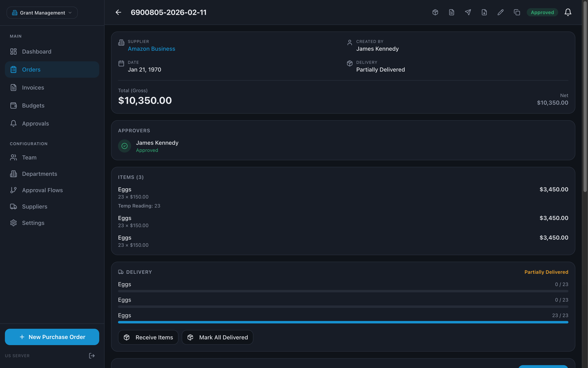The width and height of the screenshot is (588, 368).
Task: Click the ITEMS (3) heading
Action: pyautogui.click(x=131, y=177)
